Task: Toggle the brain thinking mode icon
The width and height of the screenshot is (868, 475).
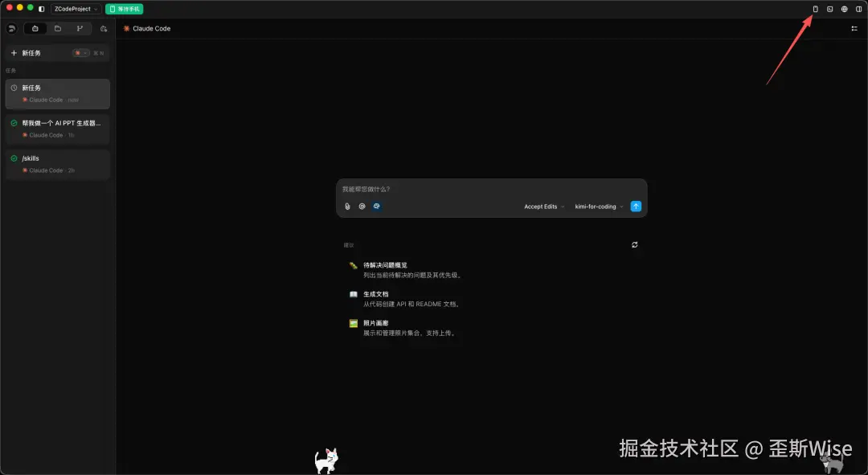Action: (x=376, y=206)
